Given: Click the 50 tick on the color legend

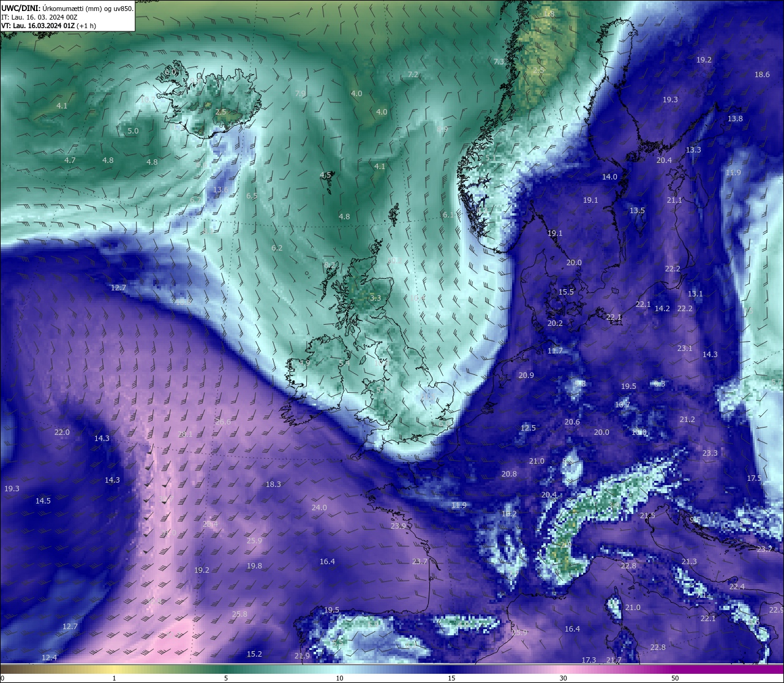Looking at the screenshot, I should [x=675, y=678].
